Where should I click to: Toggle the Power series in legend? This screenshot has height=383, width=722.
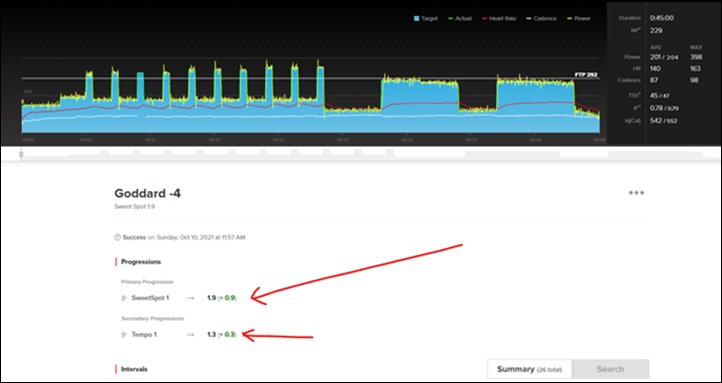point(579,18)
